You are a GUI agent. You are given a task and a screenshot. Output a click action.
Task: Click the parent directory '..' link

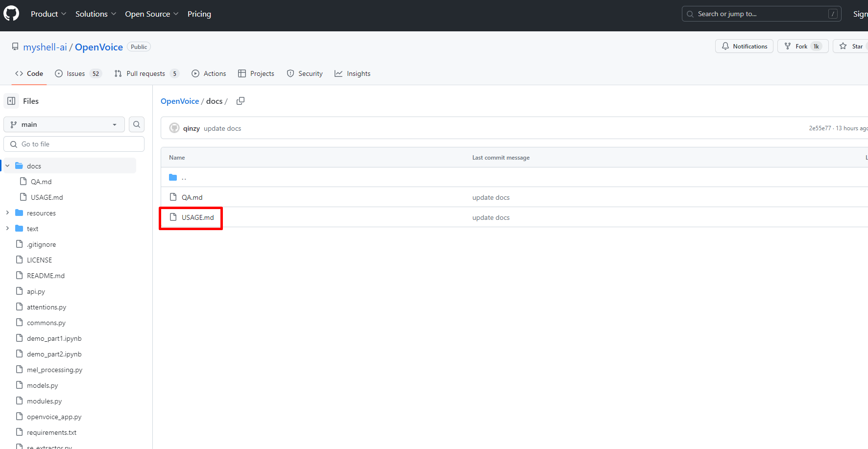pyautogui.click(x=184, y=177)
